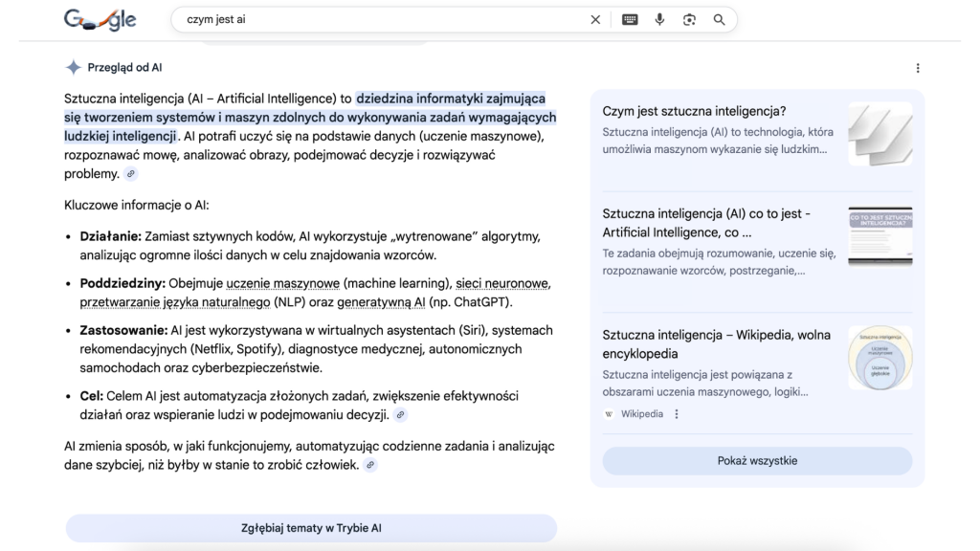This screenshot has height=551, width=980.
Task: Open 'Zgłębiaj tematy w Trybie AI'
Action: point(311,527)
